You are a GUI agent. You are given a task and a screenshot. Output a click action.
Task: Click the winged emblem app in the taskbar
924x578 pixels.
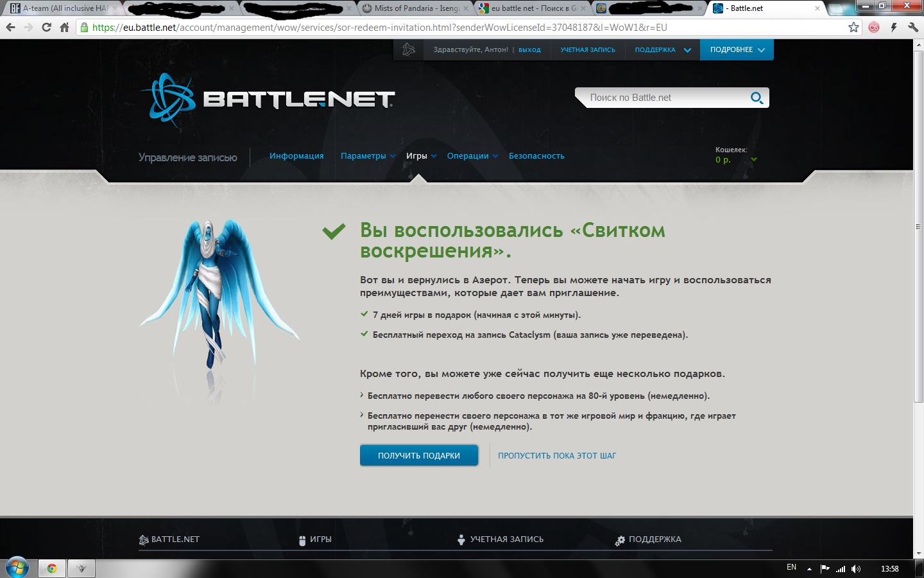pyautogui.click(x=81, y=568)
